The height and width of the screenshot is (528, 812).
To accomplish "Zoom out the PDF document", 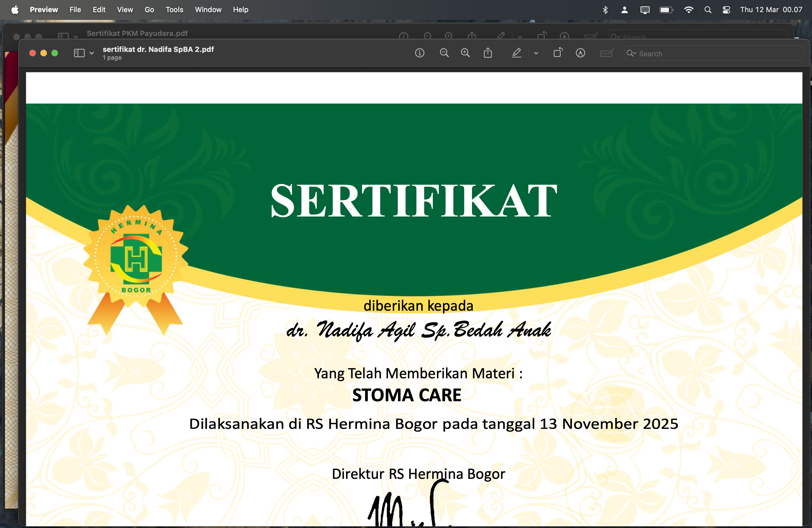I will (444, 53).
